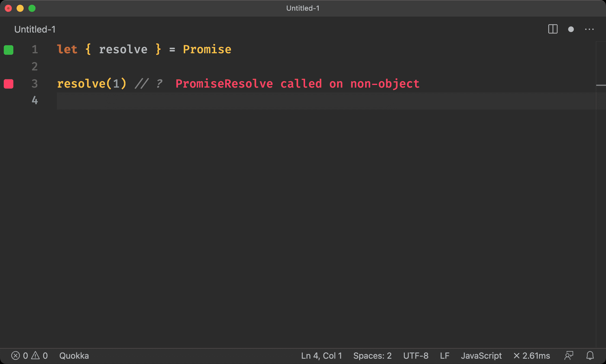Click the green Quokka indicator on line 1

coord(9,50)
